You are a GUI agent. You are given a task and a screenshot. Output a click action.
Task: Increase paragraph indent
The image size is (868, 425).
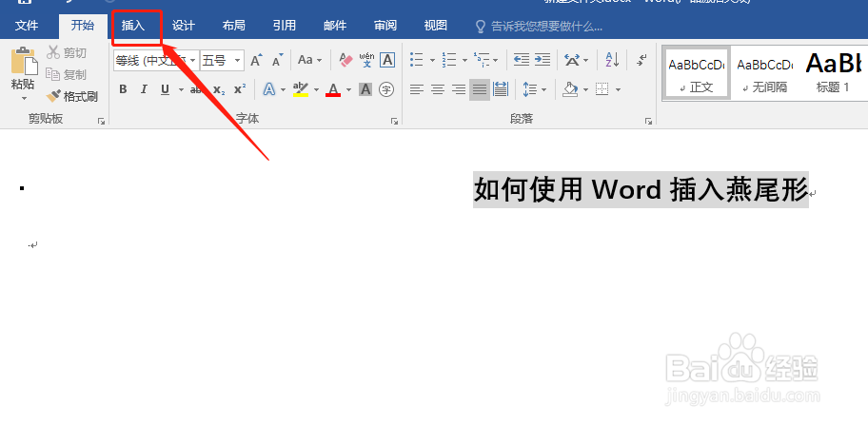click(x=542, y=60)
